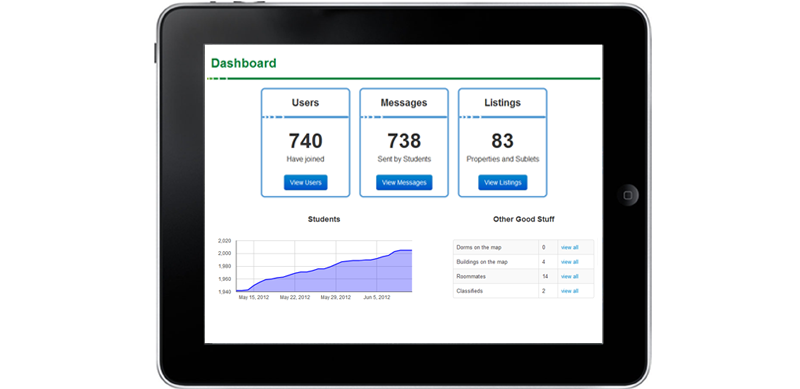Select the Messages card title
The width and height of the screenshot is (800, 389).
[x=404, y=103]
